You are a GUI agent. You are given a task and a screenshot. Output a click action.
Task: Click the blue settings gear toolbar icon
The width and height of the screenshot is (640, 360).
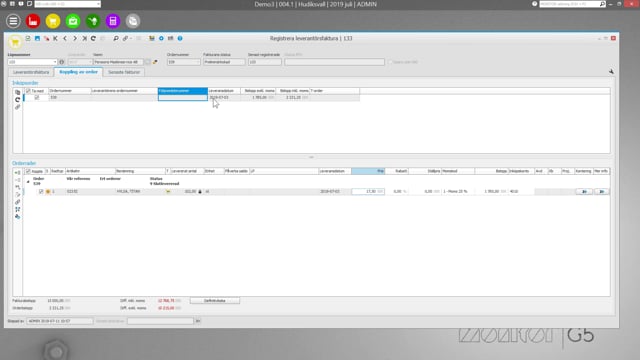(161, 38)
